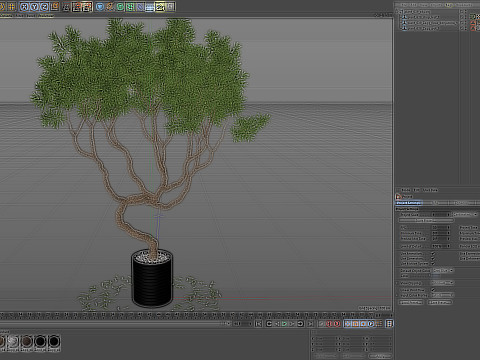
Task: Open the Input Color Profile dropdown
Action: pos(443,295)
